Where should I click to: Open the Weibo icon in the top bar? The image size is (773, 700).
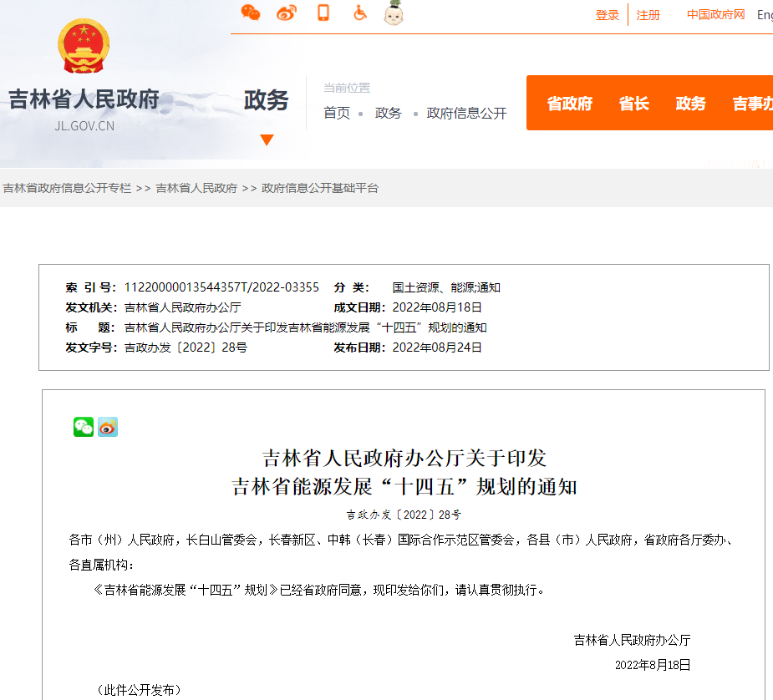pyautogui.click(x=287, y=13)
